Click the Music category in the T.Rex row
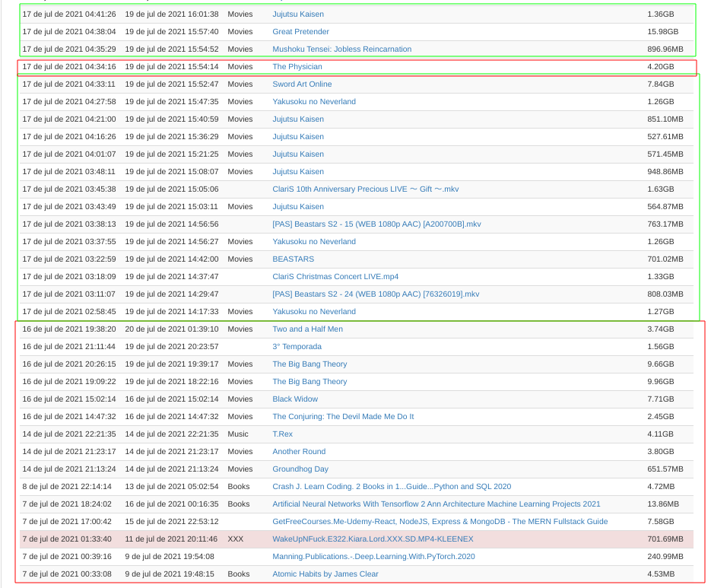Screen dimensions: 711x588 click(238, 434)
